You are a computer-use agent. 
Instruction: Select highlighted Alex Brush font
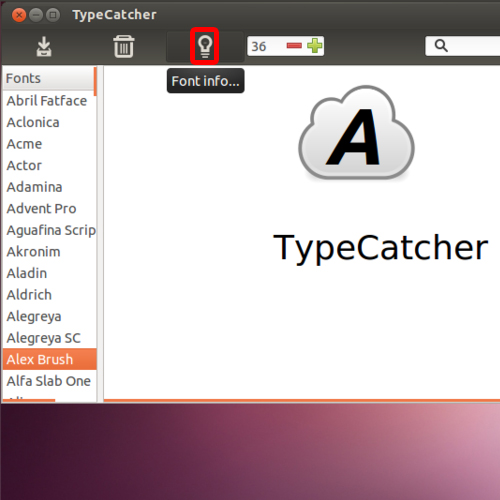click(49, 359)
